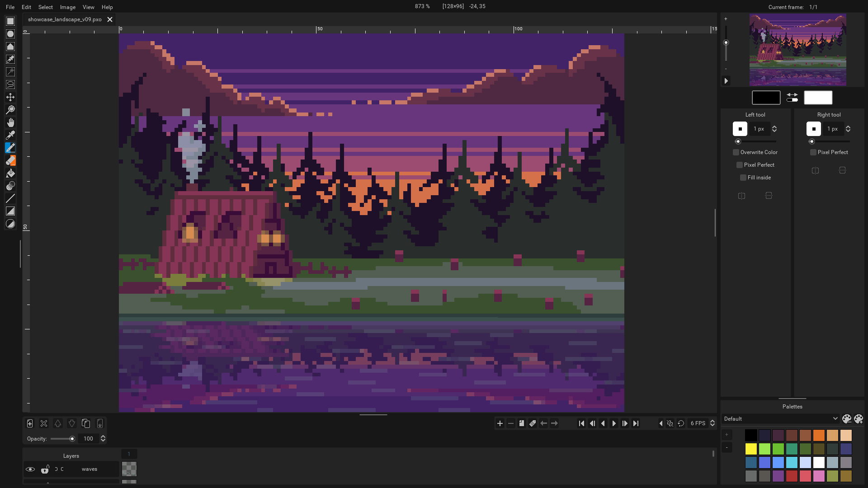
Task: Toggle visibility eye icon on waves layer
Action: (30, 469)
